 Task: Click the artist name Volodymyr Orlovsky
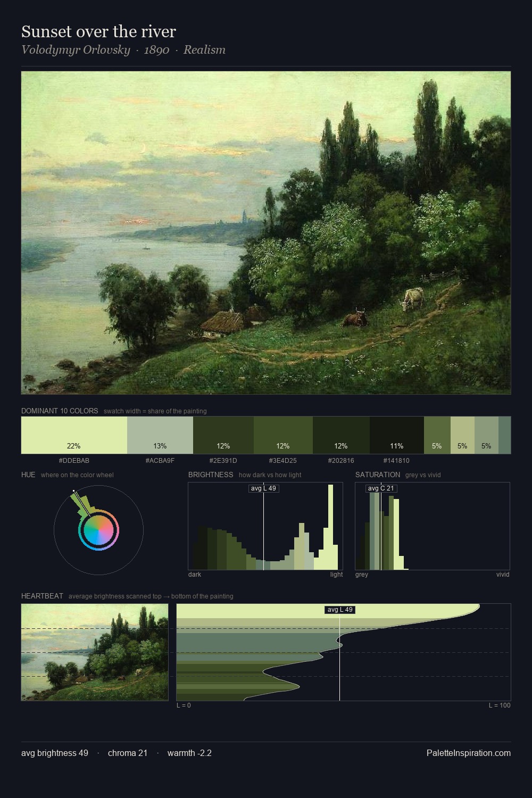pyautogui.click(x=76, y=50)
